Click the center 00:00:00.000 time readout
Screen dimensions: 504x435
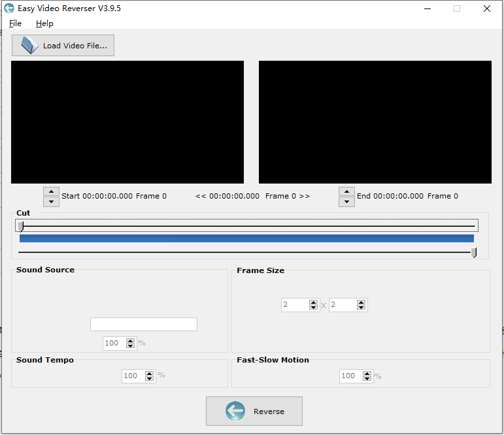(x=234, y=196)
